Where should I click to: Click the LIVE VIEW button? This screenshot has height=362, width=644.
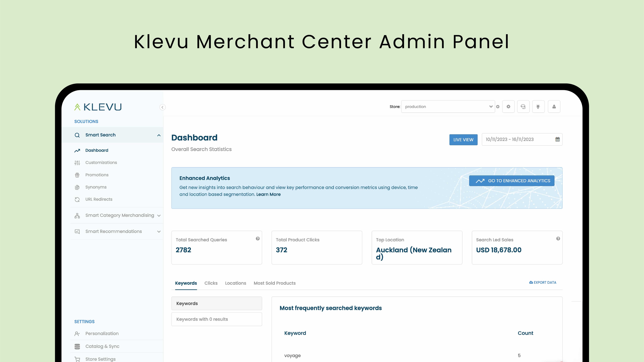(x=463, y=140)
